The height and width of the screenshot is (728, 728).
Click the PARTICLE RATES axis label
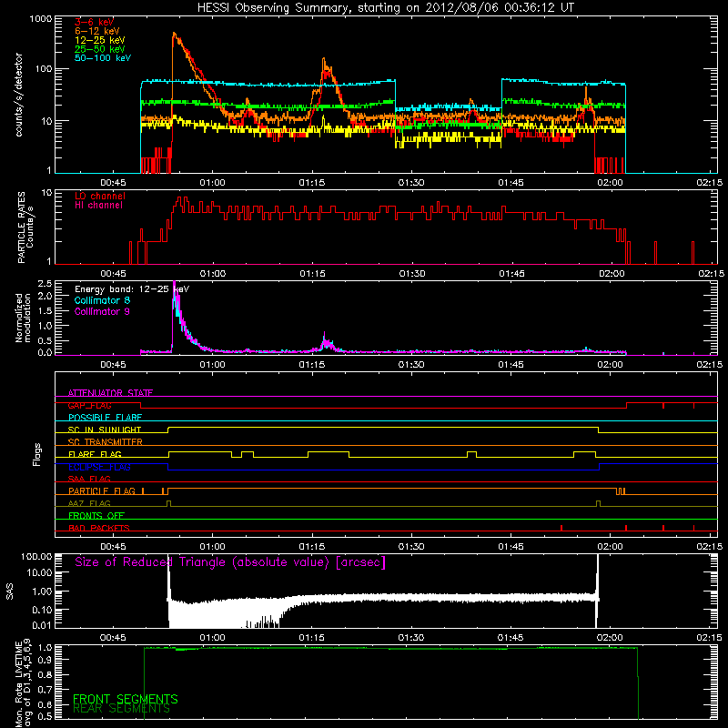click(25, 227)
